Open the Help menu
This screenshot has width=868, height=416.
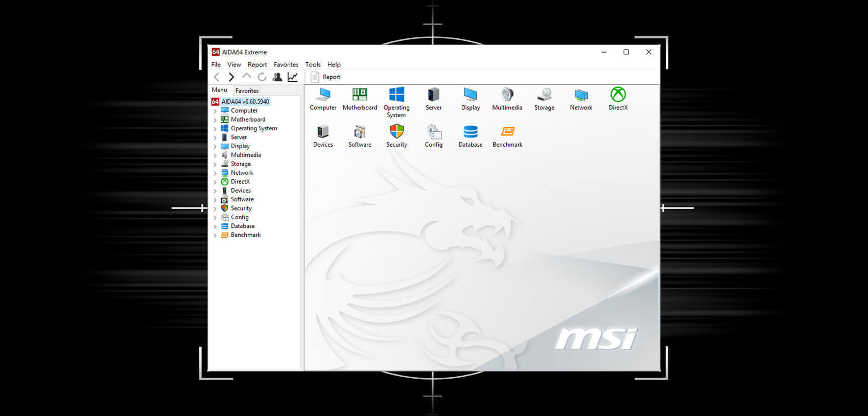(x=334, y=64)
